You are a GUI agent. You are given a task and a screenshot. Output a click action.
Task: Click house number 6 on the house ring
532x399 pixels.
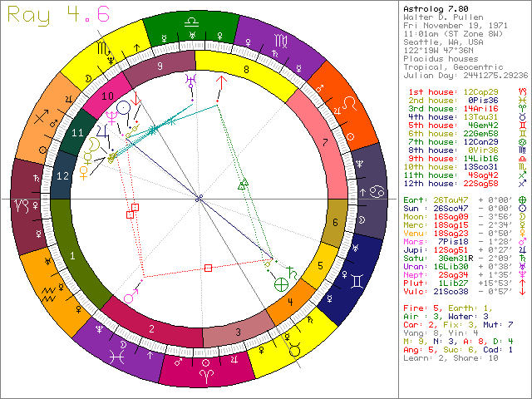coord(335,222)
